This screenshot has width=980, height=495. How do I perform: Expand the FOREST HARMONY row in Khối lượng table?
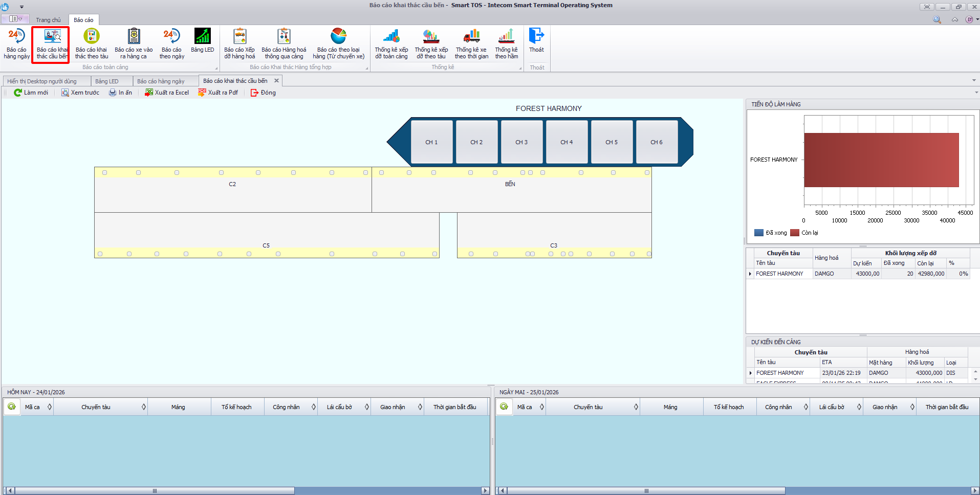tap(750, 274)
